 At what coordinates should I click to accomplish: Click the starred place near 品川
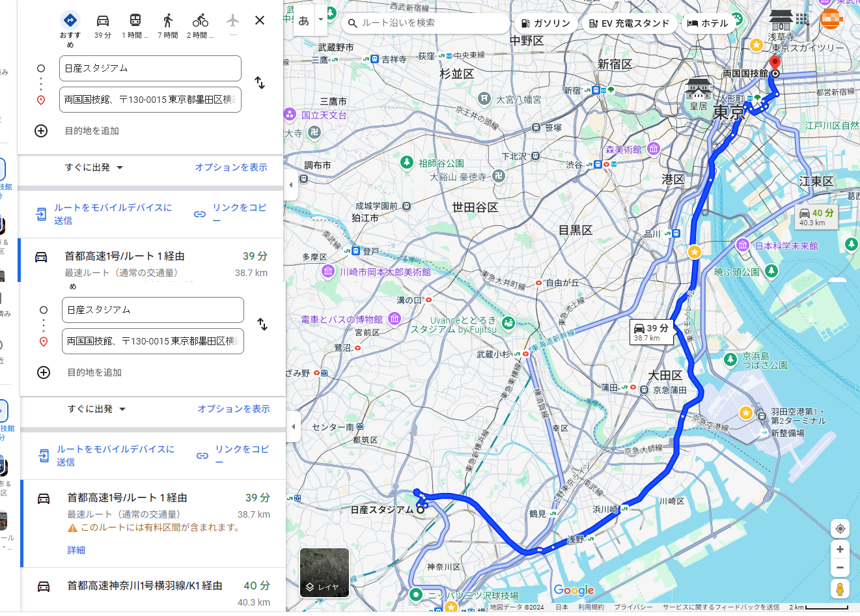(695, 252)
